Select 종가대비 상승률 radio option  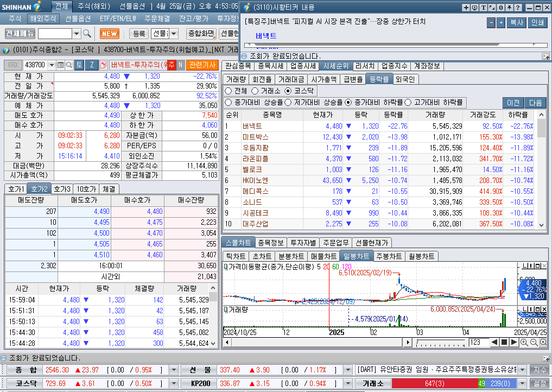point(228,103)
